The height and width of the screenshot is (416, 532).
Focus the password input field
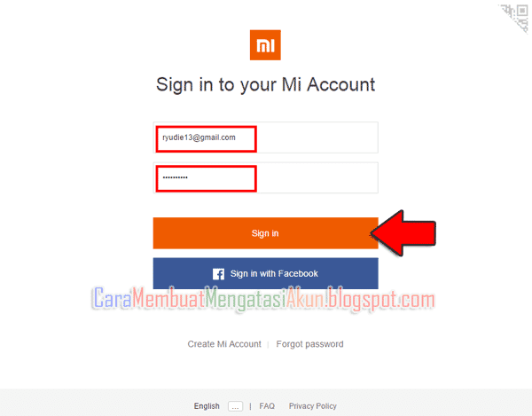click(x=266, y=177)
